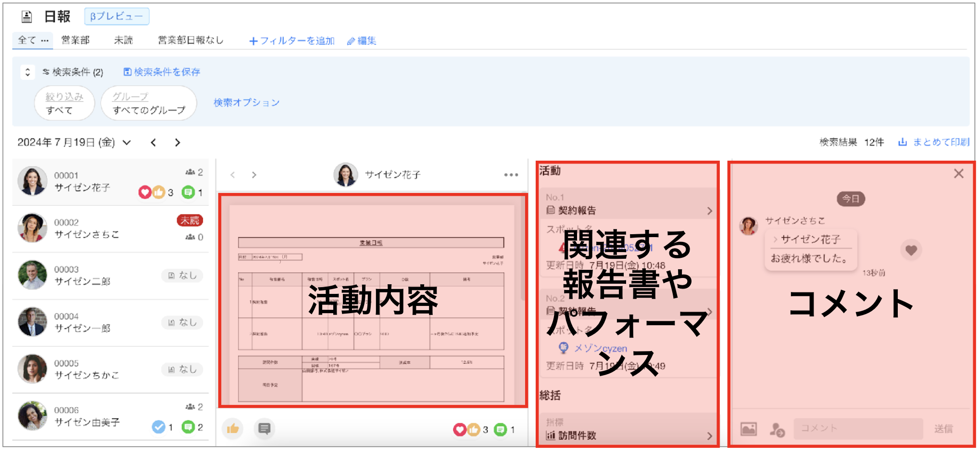Screen dimensions: 980x455
Task: Click 検索条件を保存 link
Action: pos(162,72)
